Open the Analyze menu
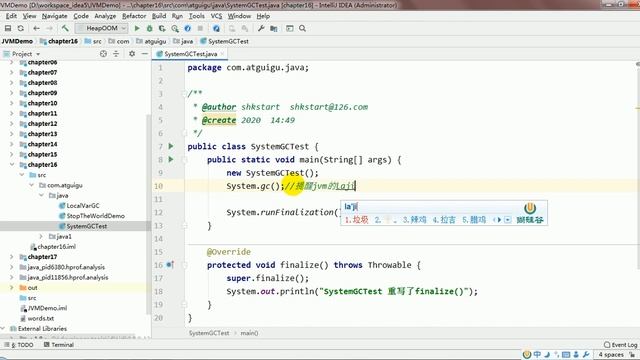The height and width of the screenshot is (360, 640). (x=105, y=16)
